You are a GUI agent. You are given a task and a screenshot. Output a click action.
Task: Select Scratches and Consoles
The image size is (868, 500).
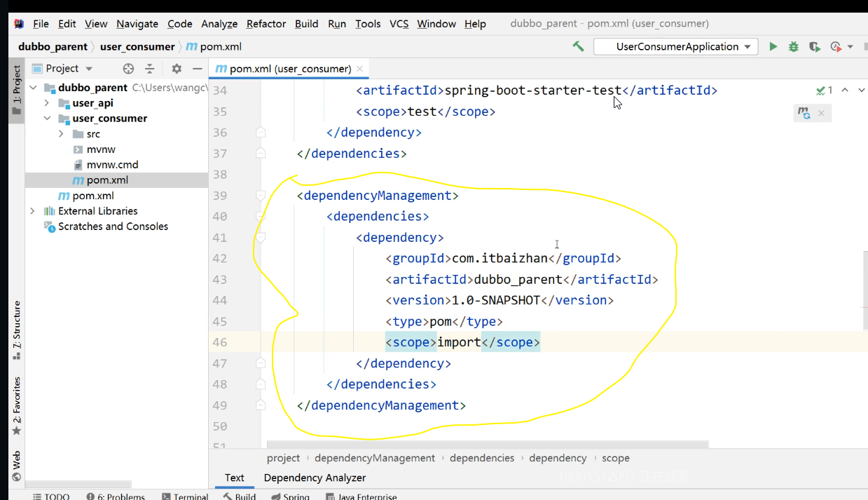click(113, 227)
